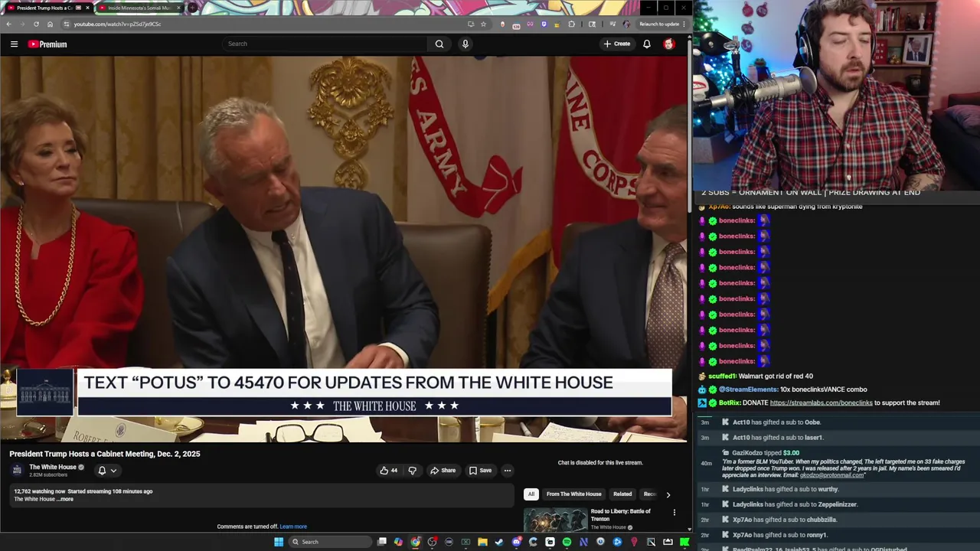The height and width of the screenshot is (551, 980).
Task: Click the Share button under the video
Action: point(443,470)
